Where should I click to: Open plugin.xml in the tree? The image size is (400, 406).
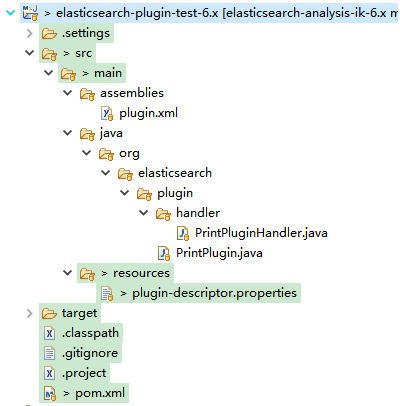148,113
